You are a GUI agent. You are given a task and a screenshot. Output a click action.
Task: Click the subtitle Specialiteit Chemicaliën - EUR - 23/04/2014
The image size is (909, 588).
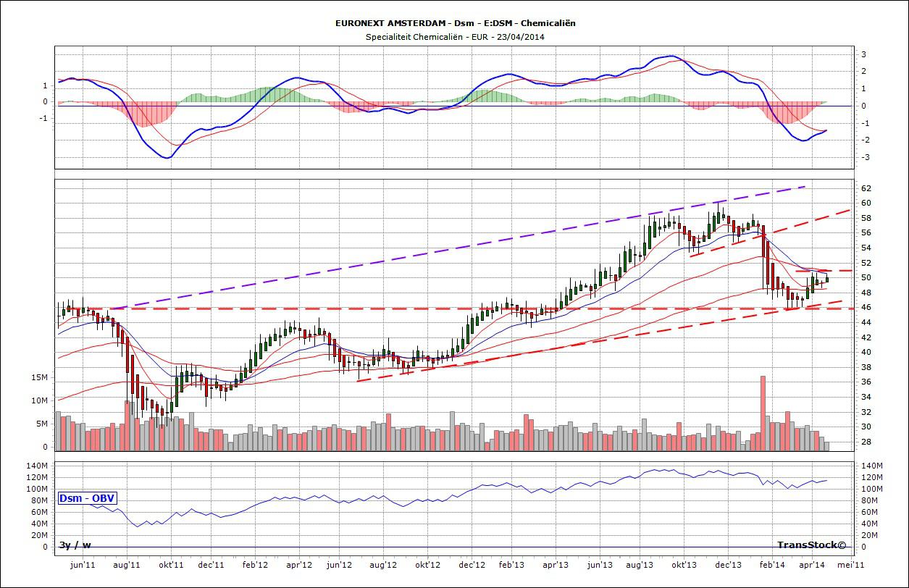pyautogui.click(x=455, y=36)
